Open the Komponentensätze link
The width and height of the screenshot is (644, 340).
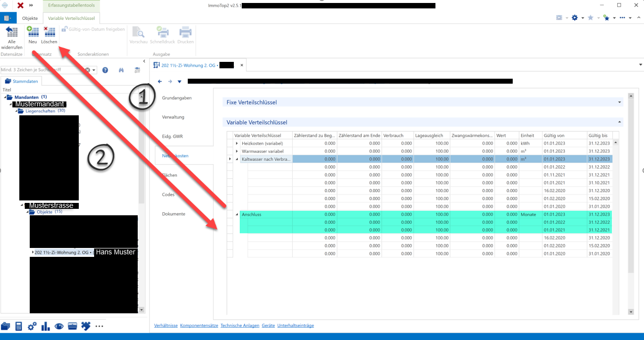coord(199,326)
